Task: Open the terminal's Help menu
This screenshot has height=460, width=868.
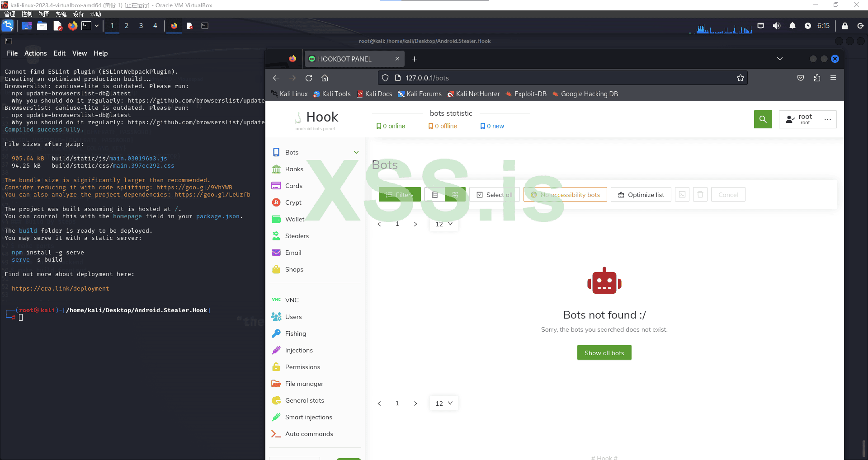Action: pyautogui.click(x=101, y=53)
